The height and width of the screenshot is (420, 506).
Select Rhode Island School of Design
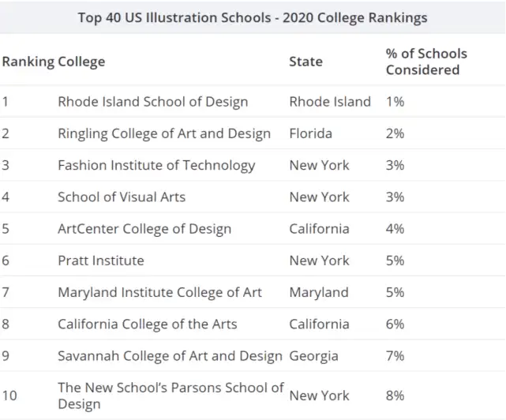point(152,102)
